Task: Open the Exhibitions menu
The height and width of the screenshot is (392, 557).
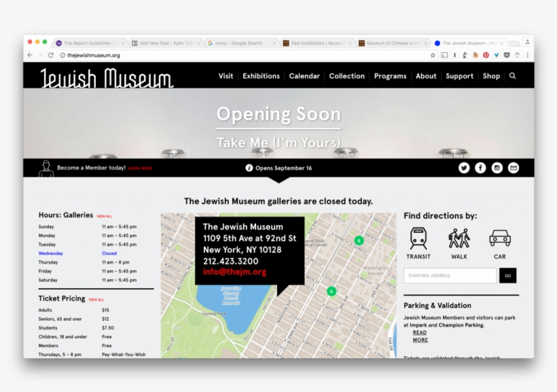Action: (x=261, y=75)
